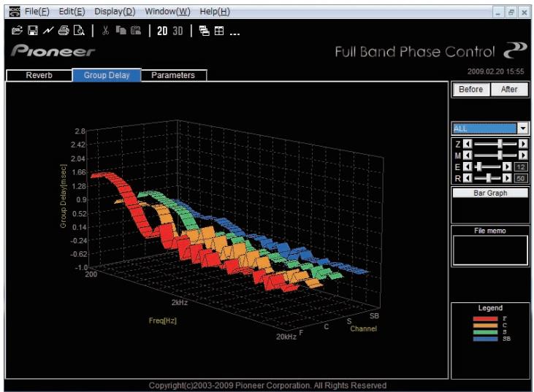Switch to the Reverb tab
This screenshot has height=392, width=534.
pyautogui.click(x=39, y=75)
